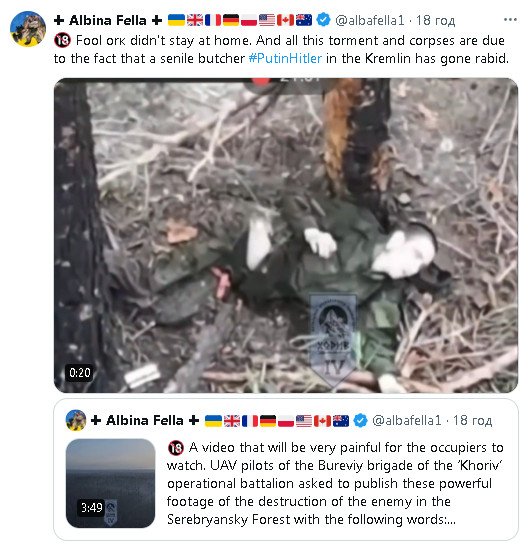Click the Ukrainian flag emoji on main tweet name
The height and width of the screenshot is (550, 528).
click(x=176, y=20)
